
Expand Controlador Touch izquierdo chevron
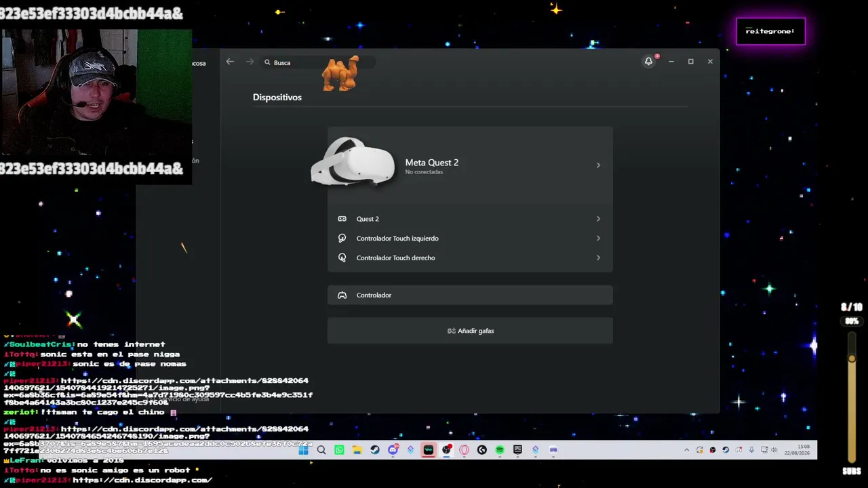tap(598, 239)
